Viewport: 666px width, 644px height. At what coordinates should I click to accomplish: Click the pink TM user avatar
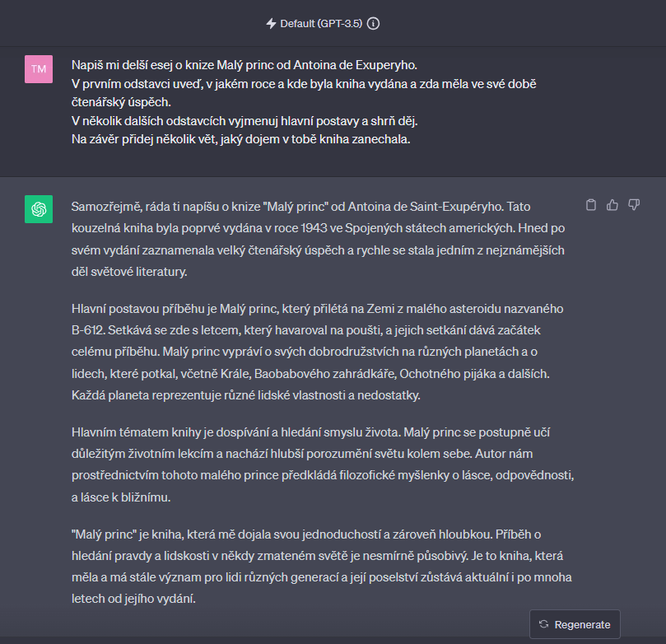pos(39,69)
